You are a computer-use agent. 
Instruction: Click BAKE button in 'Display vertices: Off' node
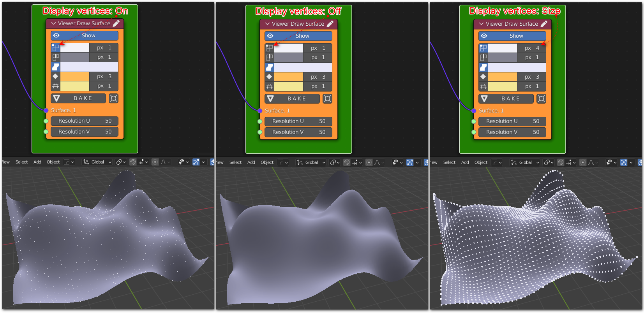tap(292, 98)
